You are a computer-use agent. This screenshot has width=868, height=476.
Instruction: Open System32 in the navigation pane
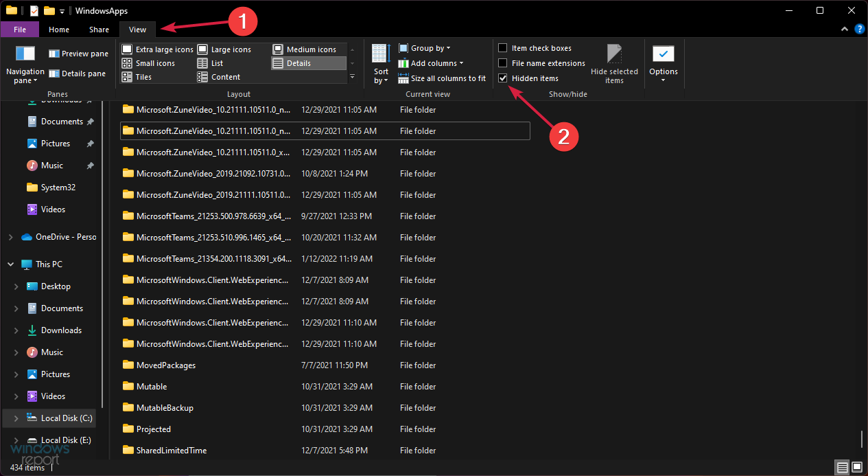(x=58, y=188)
